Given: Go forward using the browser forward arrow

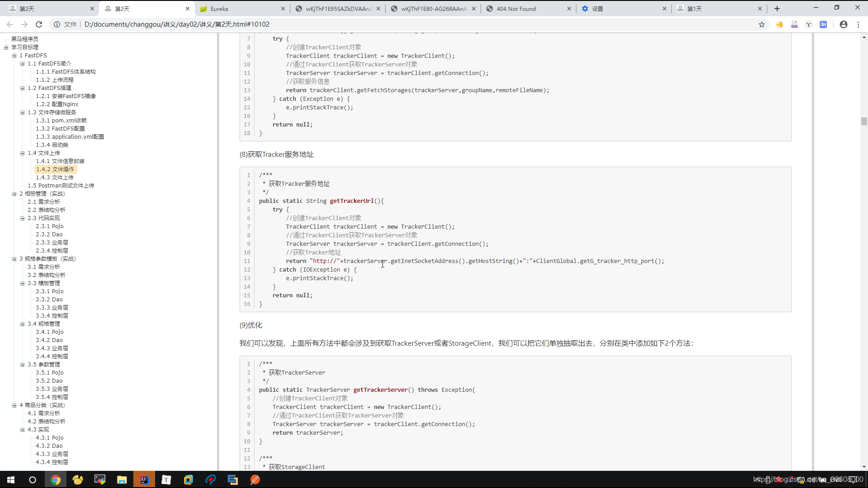Looking at the screenshot, I should 24,24.
